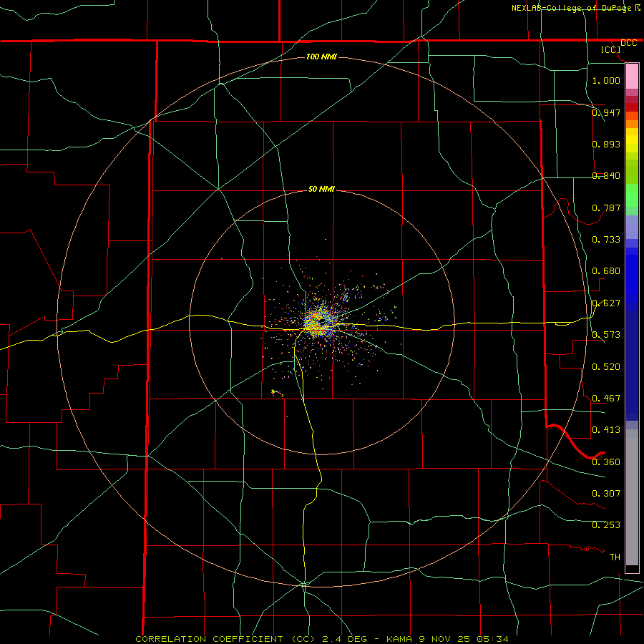Screen dimensions: 644x644
Task: Select the 0.893 scale value
Action: pyautogui.click(x=606, y=144)
